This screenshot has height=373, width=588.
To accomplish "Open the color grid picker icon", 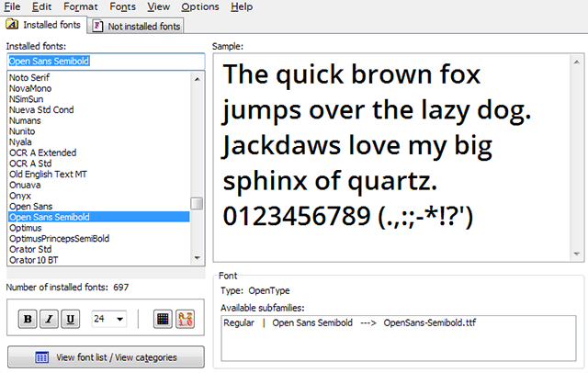I will tap(163, 319).
